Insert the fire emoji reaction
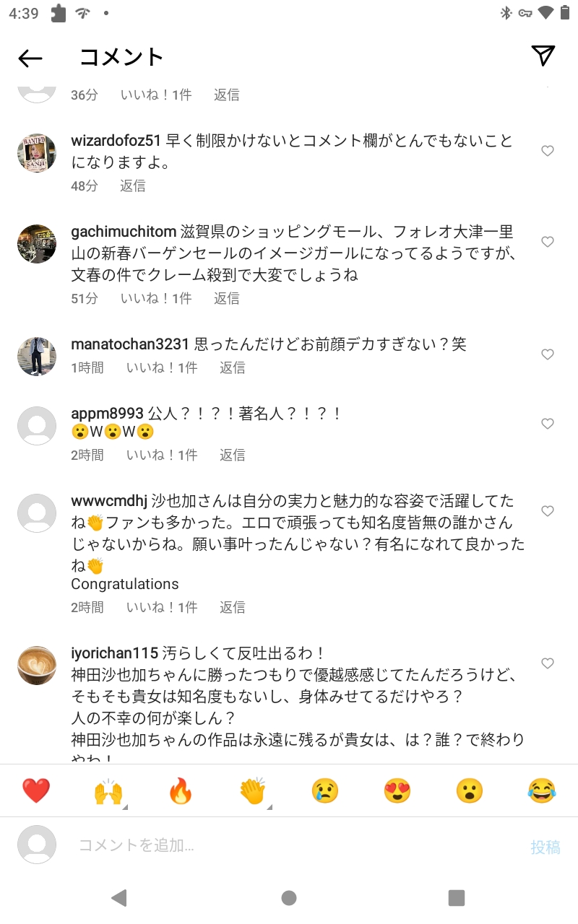 (181, 791)
